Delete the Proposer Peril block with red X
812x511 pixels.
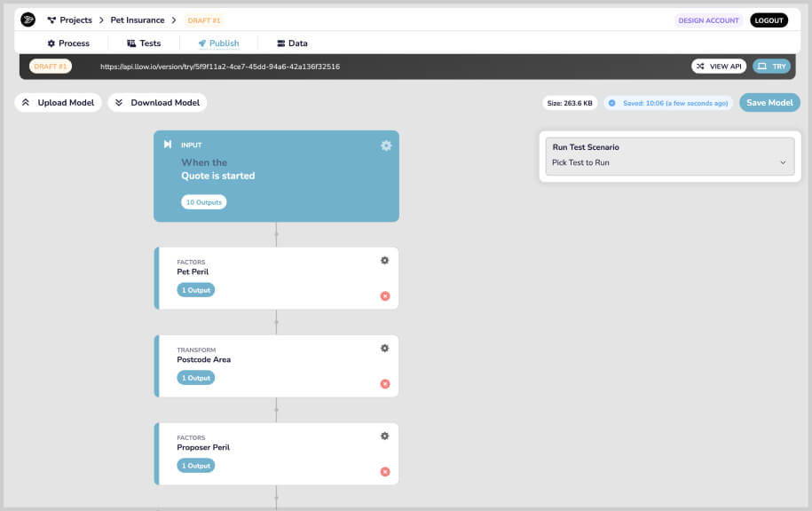[x=385, y=472]
